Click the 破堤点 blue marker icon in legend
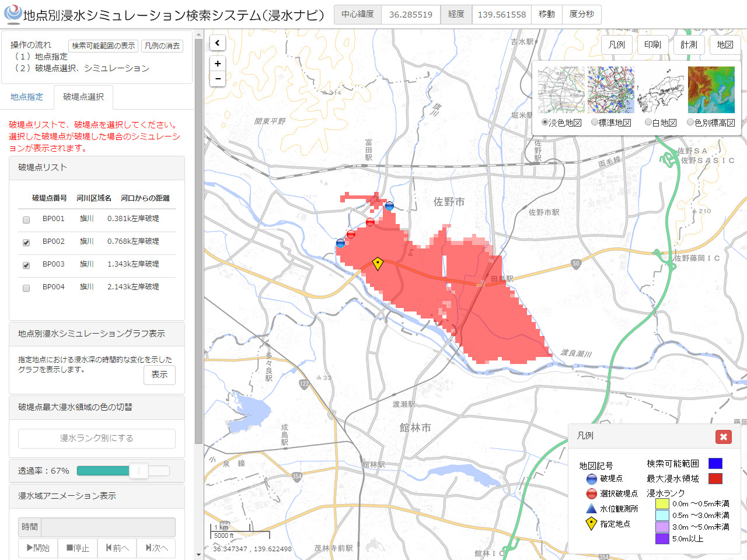This screenshot has width=747, height=560. pyautogui.click(x=591, y=479)
